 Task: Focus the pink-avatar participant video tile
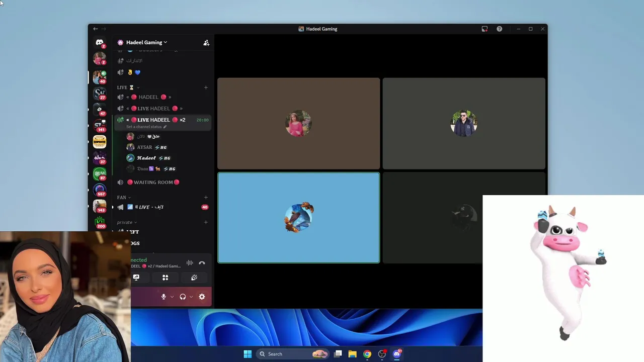coord(298,124)
